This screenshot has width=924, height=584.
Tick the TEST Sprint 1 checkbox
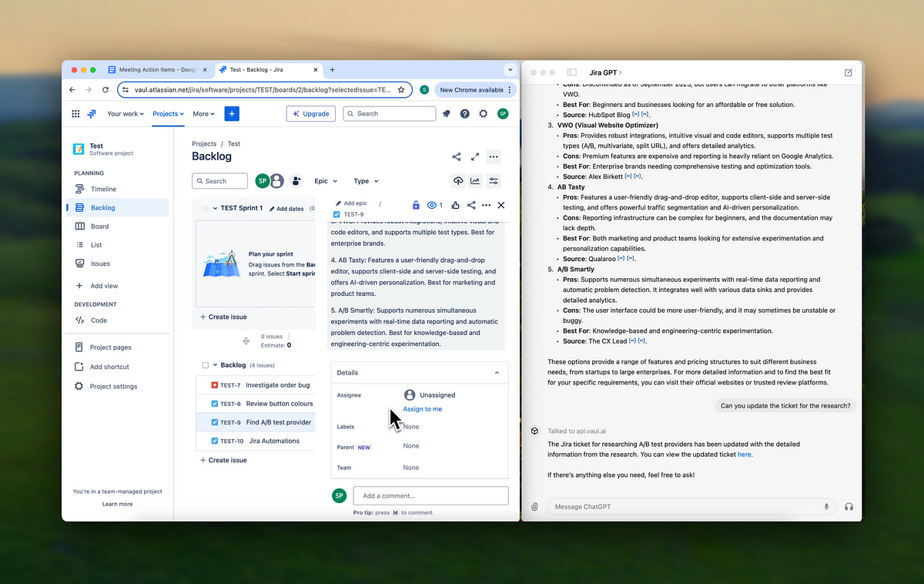tap(205, 208)
